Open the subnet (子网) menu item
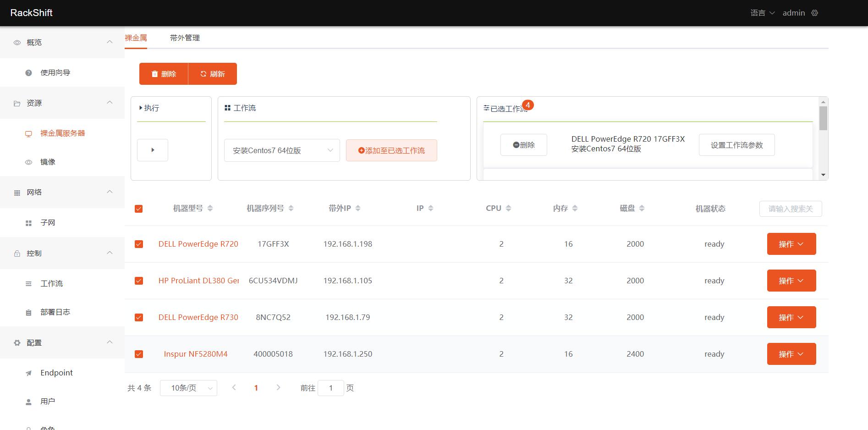This screenshot has height=430, width=868. 62,223
